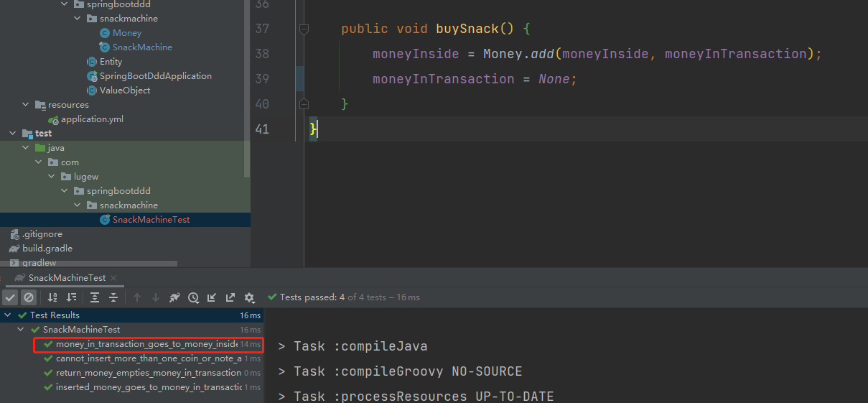The image size is (868, 403).
Task: Go to previous failed test arrow
Action: tap(137, 297)
